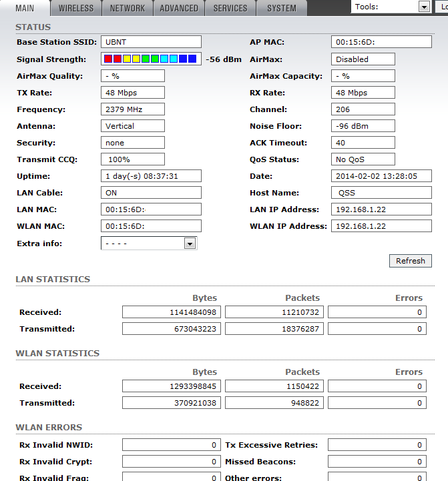Click the LAN Transmitted errors field
Viewport: 448px width, 481px height.
(377, 328)
